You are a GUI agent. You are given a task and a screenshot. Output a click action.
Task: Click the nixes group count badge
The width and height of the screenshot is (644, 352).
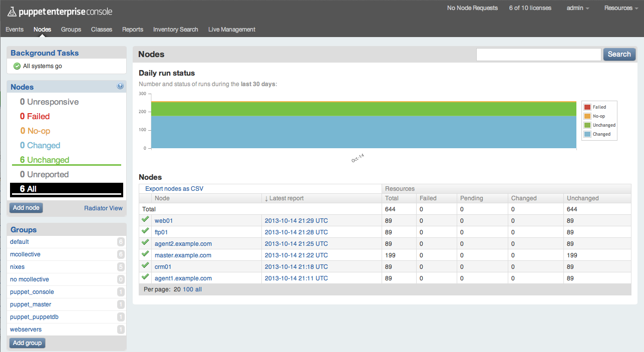(120, 267)
